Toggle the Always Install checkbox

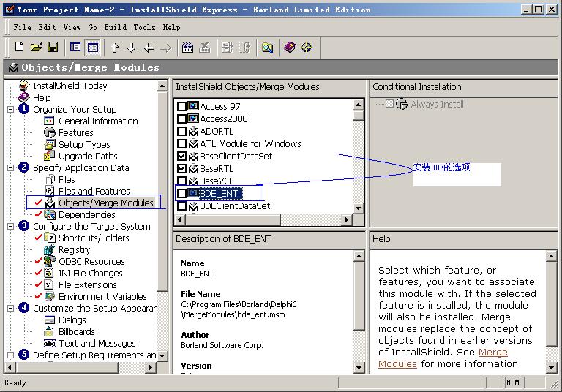[x=389, y=104]
